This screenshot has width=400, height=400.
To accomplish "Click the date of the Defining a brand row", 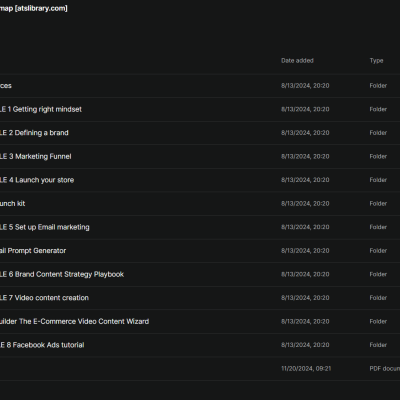I will (305, 133).
